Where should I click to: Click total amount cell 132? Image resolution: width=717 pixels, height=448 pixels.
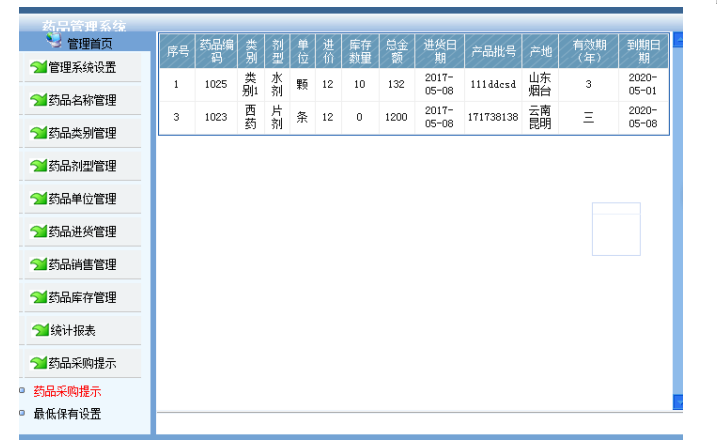[x=396, y=84]
